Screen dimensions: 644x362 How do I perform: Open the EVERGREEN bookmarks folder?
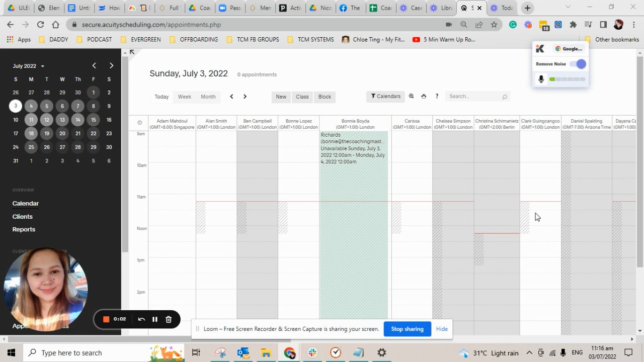143,39
